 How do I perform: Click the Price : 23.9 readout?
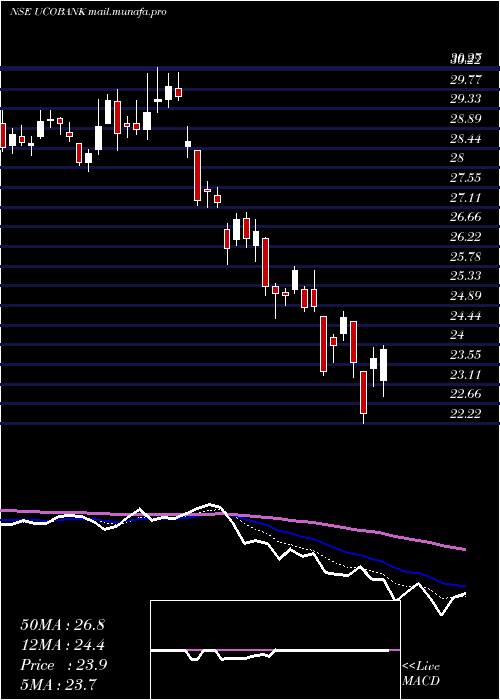pos(63,665)
